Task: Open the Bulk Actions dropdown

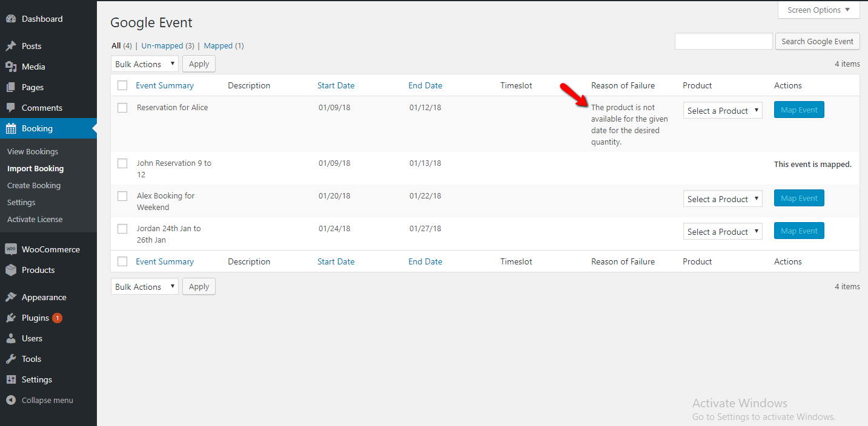Action: pyautogui.click(x=144, y=64)
